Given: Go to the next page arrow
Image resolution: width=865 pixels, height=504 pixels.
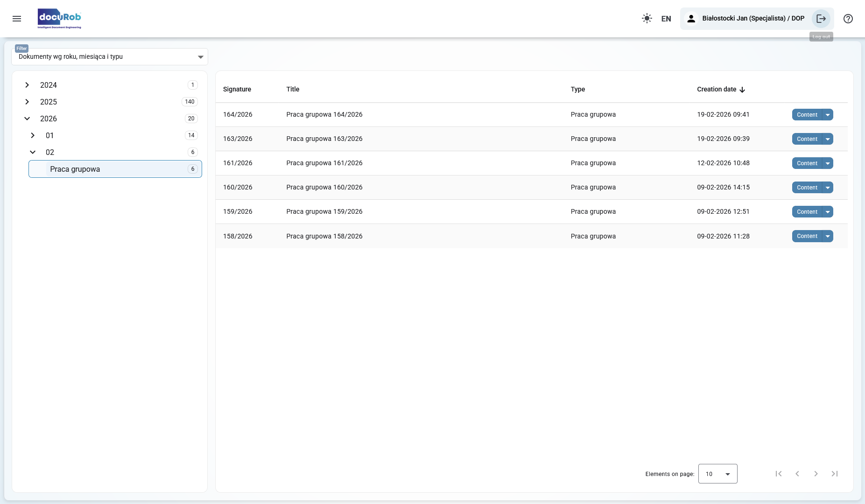Looking at the screenshot, I should [816, 474].
